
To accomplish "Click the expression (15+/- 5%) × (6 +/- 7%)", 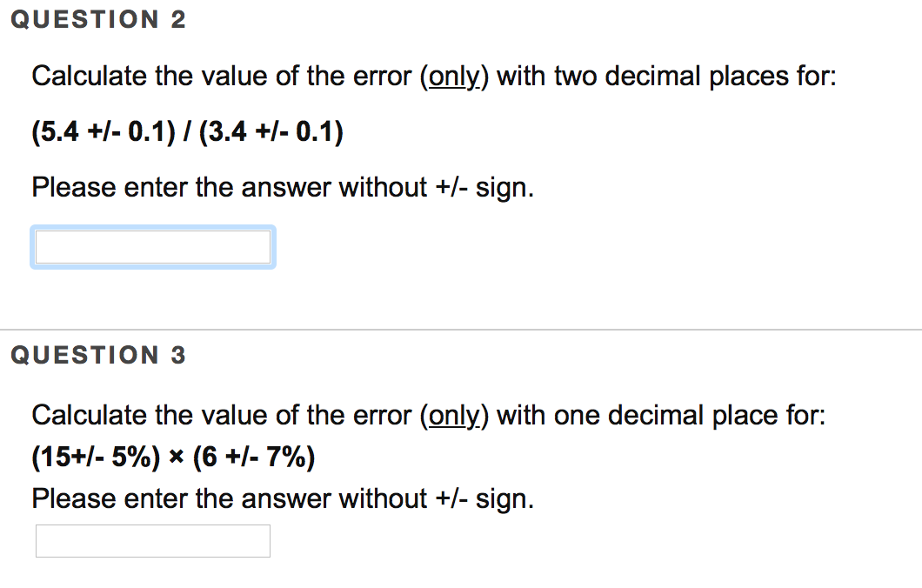I will [174, 456].
